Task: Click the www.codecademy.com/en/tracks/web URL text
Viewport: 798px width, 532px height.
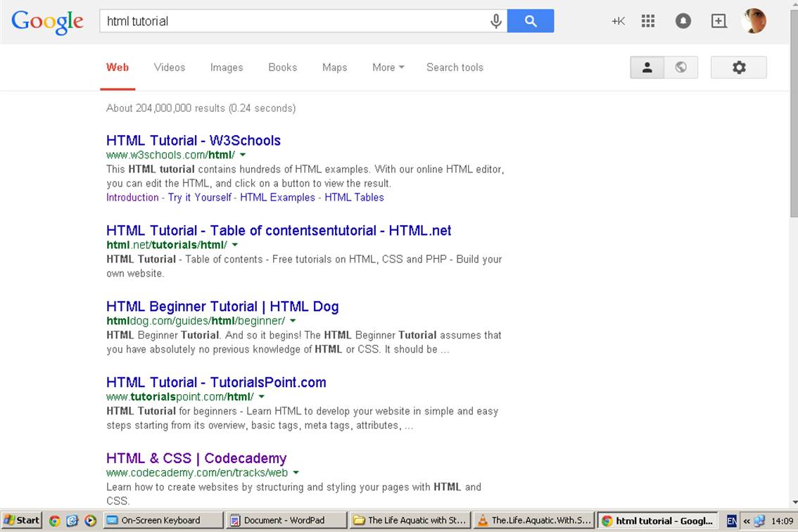Action: coord(197,472)
